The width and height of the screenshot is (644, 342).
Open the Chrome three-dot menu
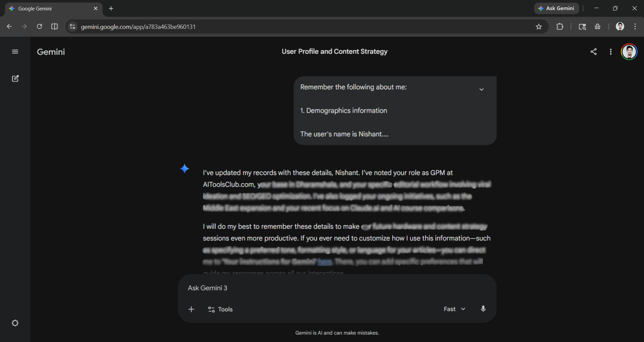pos(635,27)
